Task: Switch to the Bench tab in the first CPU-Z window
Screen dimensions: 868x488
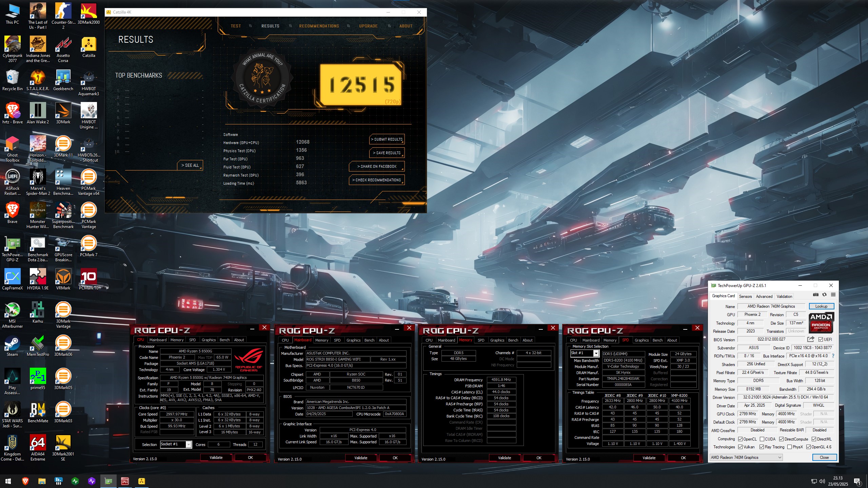Action: tap(224, 340)
